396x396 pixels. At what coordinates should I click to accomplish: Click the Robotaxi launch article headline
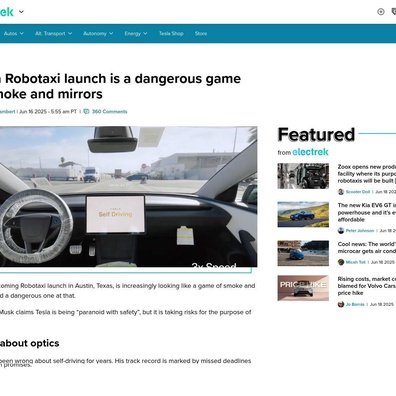(x=120, y=86)
